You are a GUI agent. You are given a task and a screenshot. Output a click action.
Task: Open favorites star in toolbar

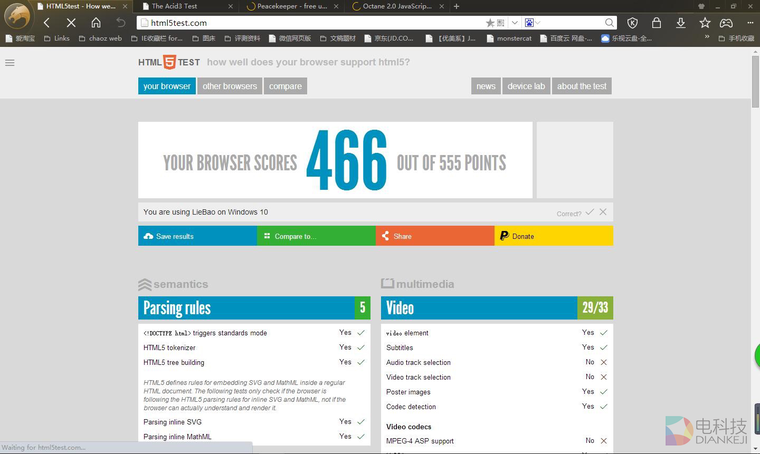tap(705, 22)
